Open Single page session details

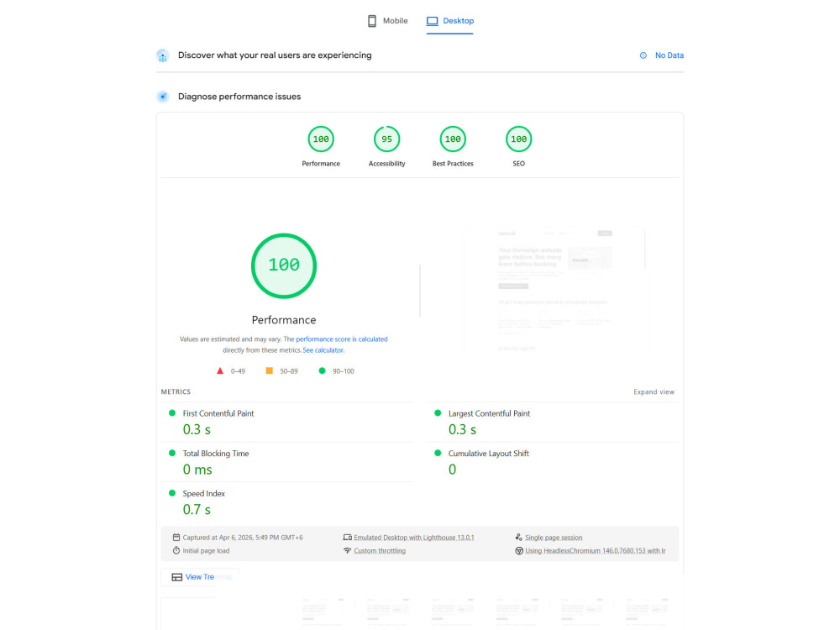(554, 538)
